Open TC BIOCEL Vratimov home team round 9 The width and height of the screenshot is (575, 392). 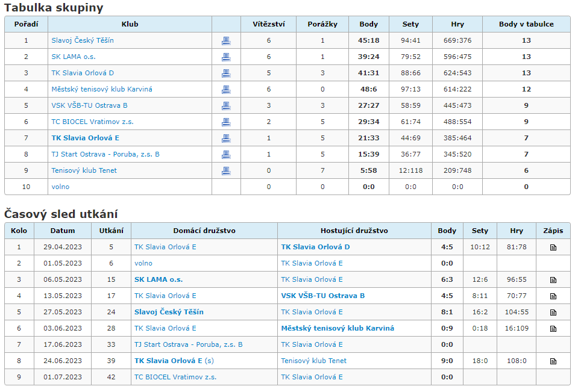175,377
